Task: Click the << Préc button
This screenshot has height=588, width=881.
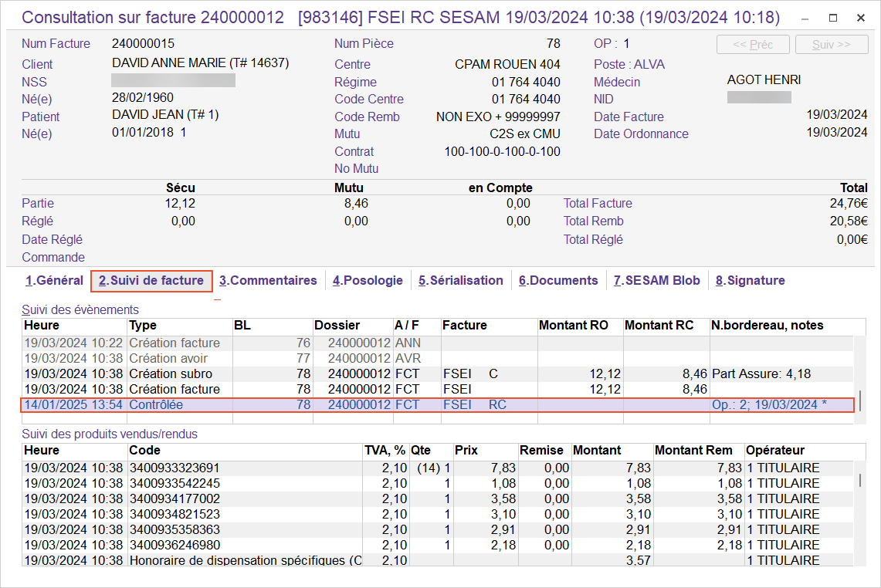Action: [753, 45]
